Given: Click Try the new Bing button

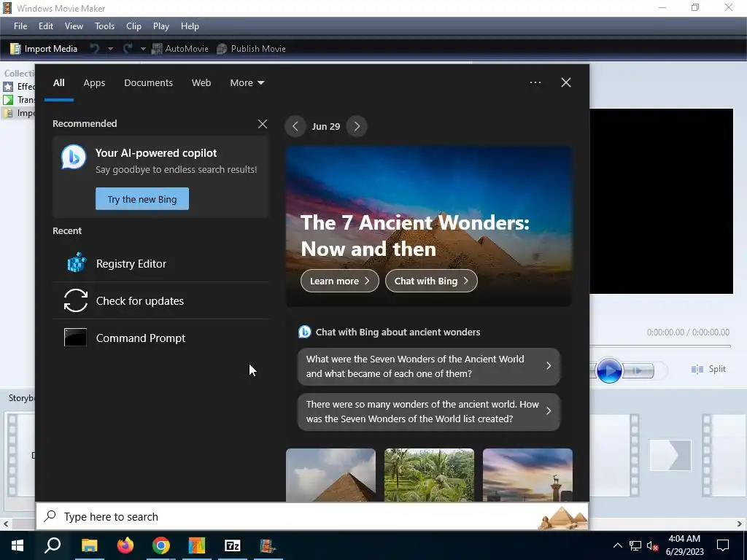Looking at the screenshot, I should coord(142,199).
